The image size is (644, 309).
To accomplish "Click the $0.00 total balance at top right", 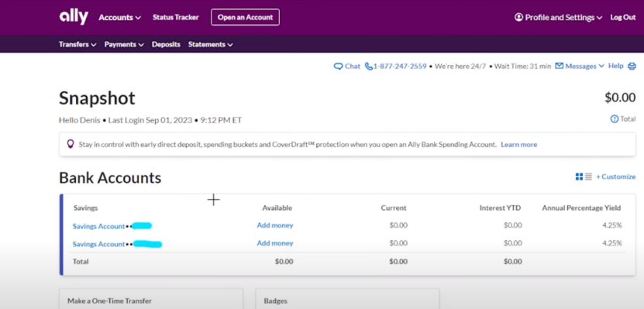I will 620,98.
